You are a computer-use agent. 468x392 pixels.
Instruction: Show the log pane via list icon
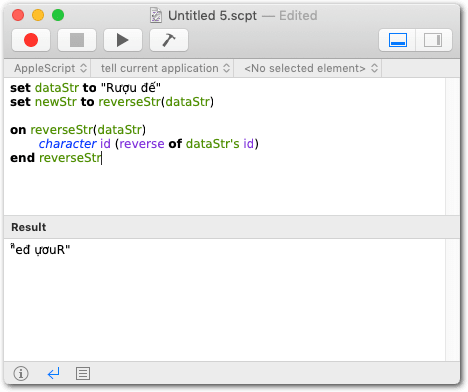[83, 373]
